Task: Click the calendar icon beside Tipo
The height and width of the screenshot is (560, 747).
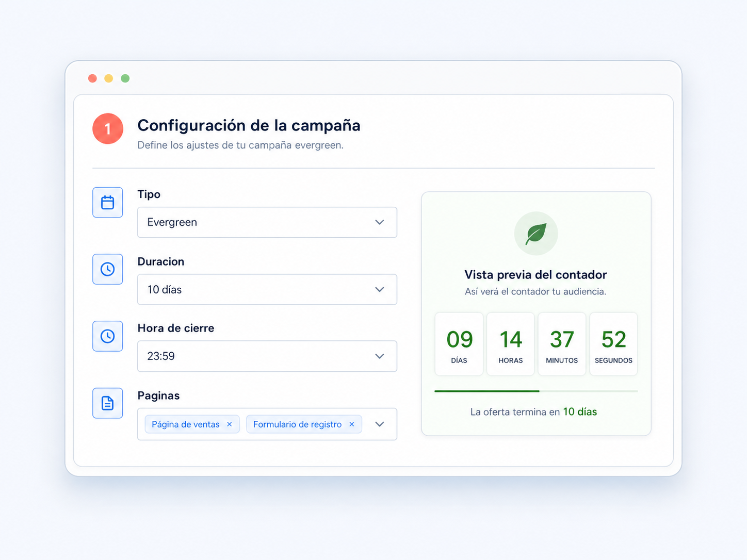Action: pyautogui.click(x=107, y=202)
